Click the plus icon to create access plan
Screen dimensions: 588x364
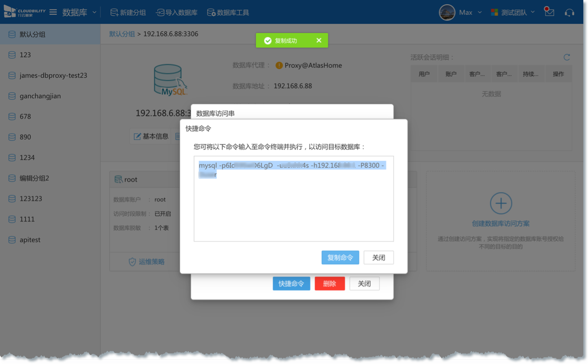501,203
